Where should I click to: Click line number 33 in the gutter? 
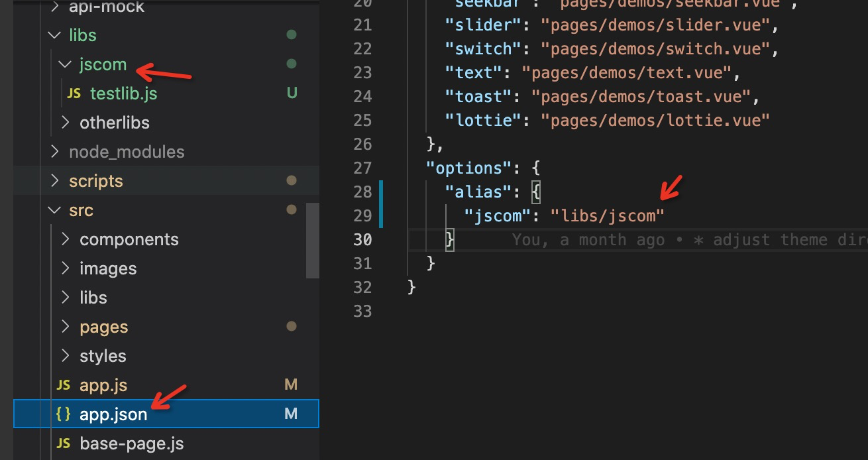pos(362,311)
